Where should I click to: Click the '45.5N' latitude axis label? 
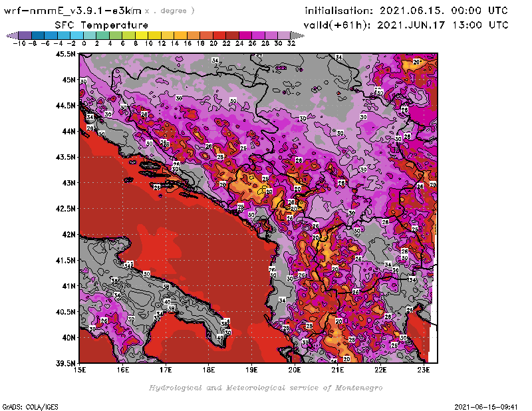point(65,54)
